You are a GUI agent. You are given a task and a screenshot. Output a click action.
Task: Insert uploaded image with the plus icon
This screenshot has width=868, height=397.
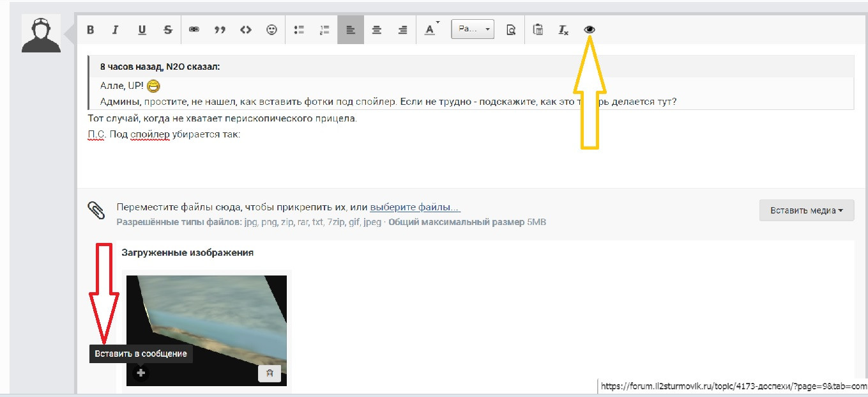141,373
